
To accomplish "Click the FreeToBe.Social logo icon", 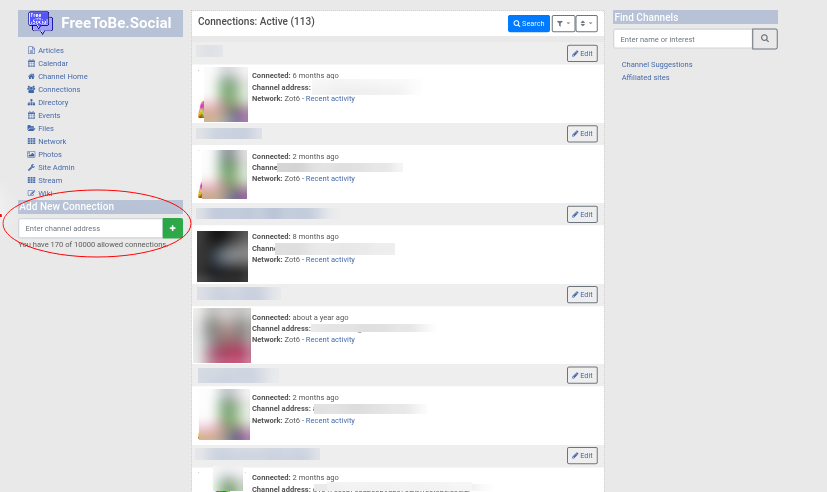I will [40, 23].
